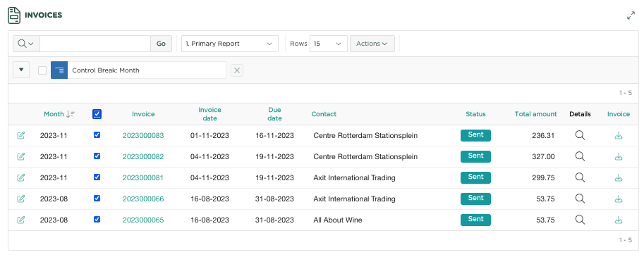Viewport: 644px width, 257px height.
Task: Uncheck row checkbox for invoice 2023000066
Action: coord(97,199)
